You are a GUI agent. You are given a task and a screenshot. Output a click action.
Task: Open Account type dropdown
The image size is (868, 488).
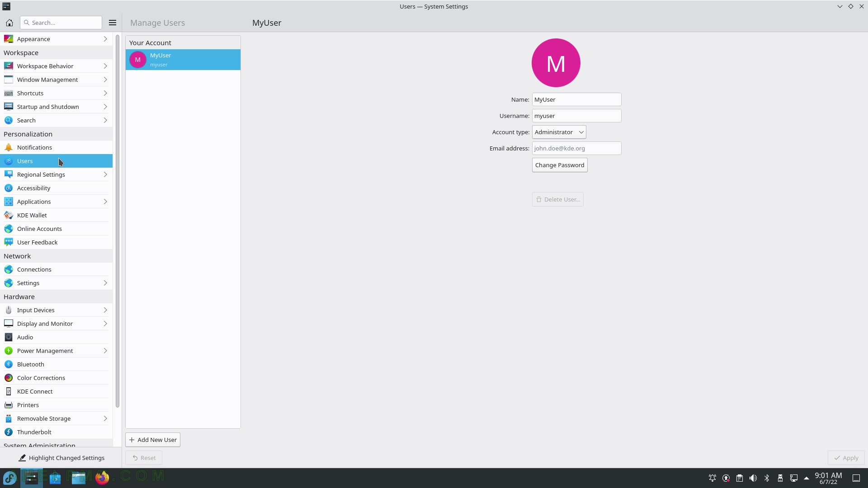(x=559, y=132)
